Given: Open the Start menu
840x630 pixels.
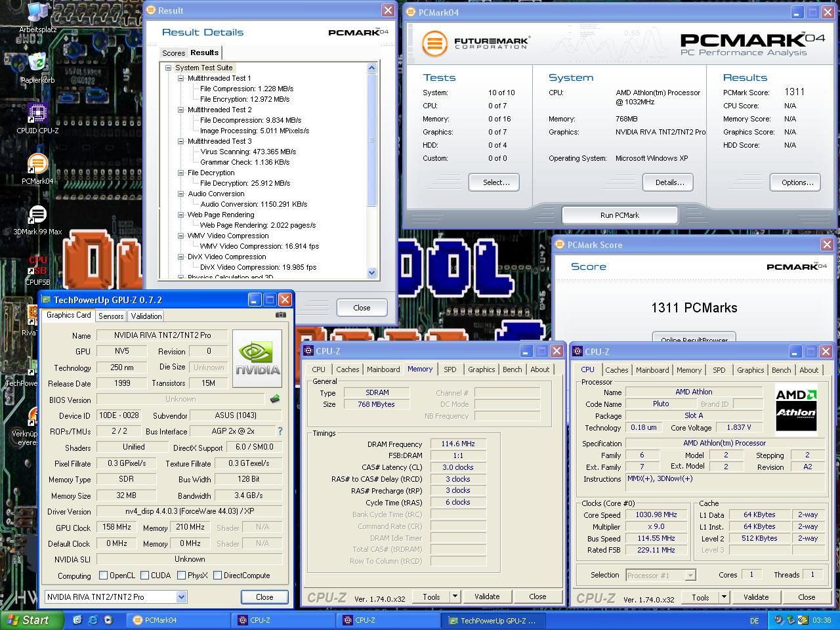Looking at the screenshot, I should tap(31, 619).
